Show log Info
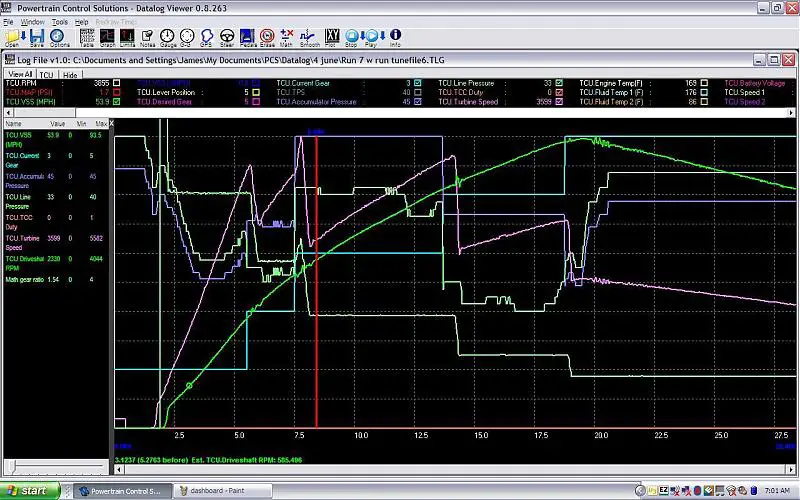The width and height of the screenshot is (800, 500). click(395, 37)
